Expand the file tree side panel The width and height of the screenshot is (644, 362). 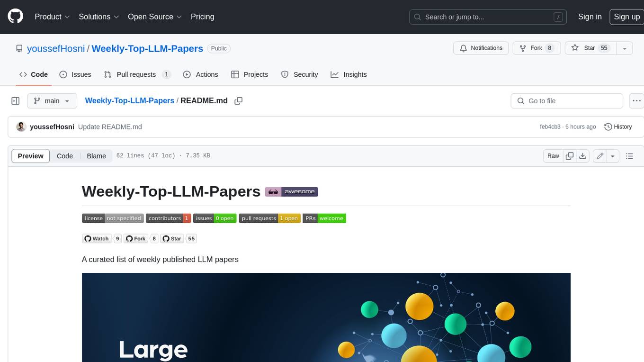point(16,101)
